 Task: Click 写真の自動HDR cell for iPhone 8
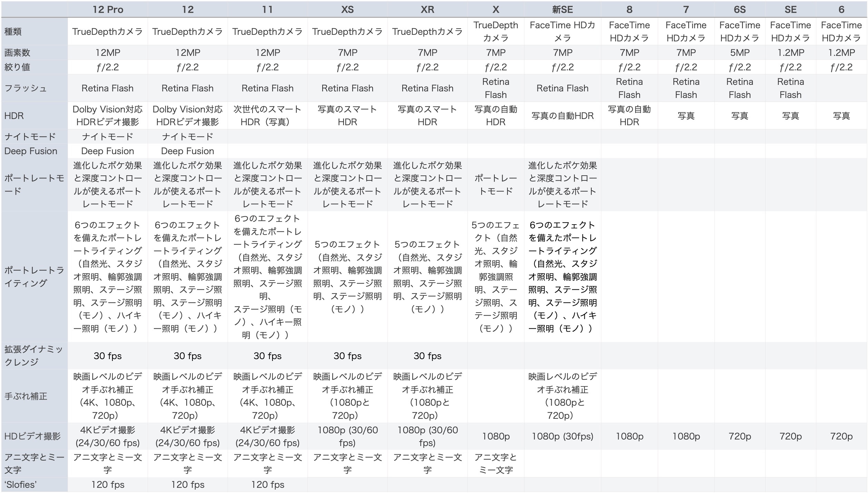pos(629,116)
